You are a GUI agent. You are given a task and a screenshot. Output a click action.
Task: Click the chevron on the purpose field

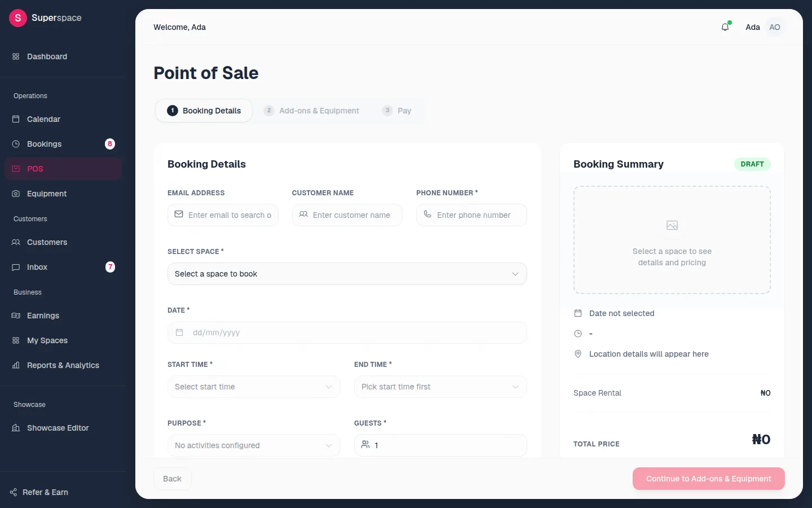tap(329, 445)
